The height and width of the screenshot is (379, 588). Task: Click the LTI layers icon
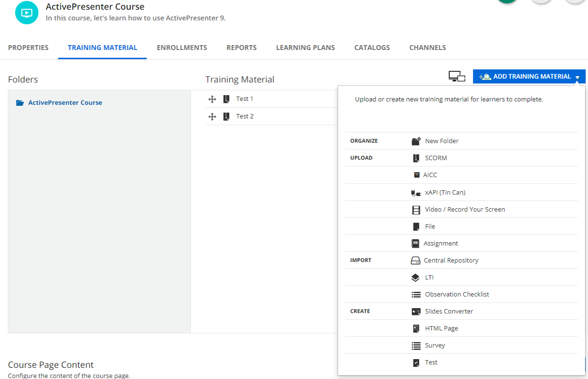click(415, 278)
